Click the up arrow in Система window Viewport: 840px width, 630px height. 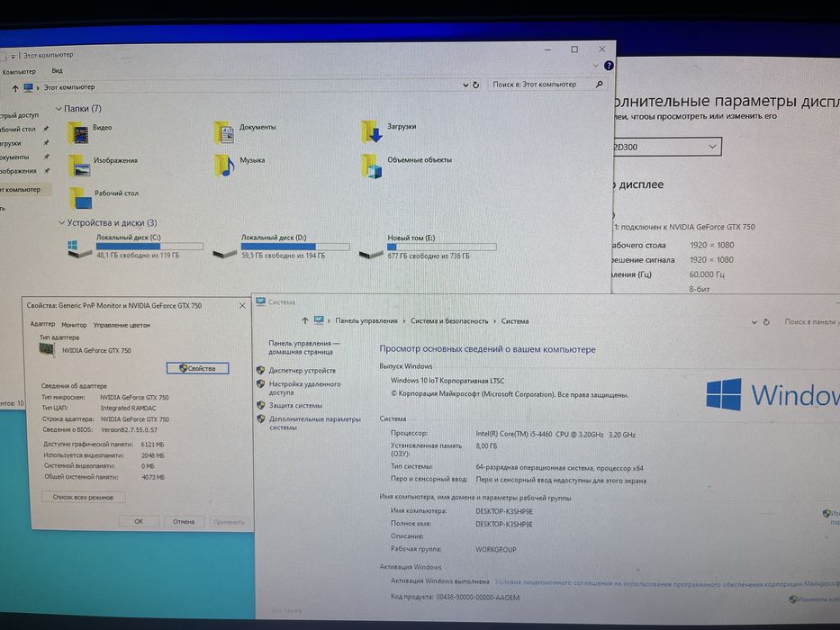click(x=305, y=320)
